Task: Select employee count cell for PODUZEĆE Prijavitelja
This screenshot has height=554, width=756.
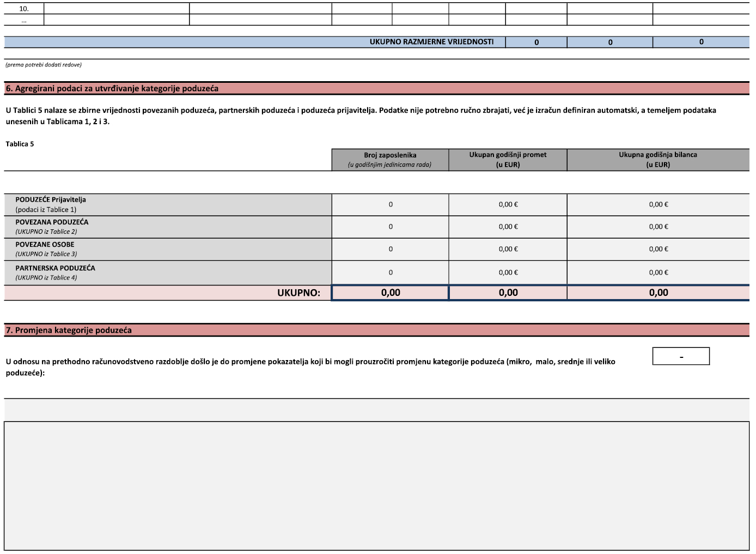Action: pyautogui.click(x=390, y=205)
